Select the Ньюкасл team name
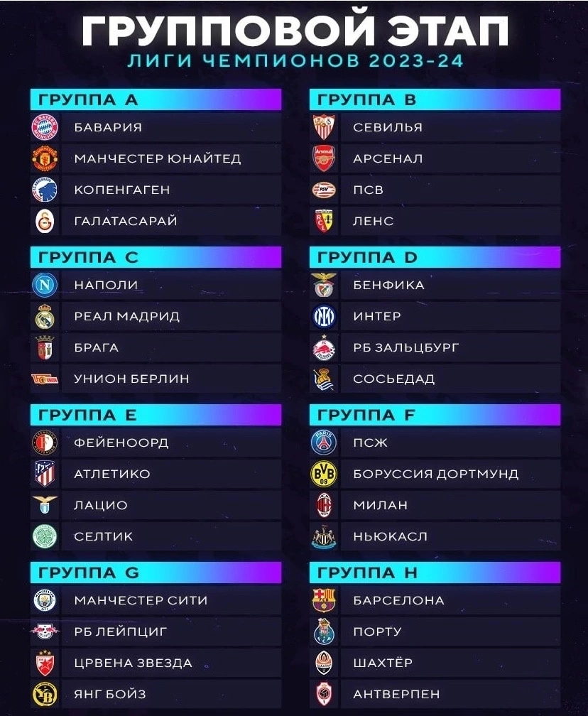Screen dimensions: 588x716 [391, 536]
